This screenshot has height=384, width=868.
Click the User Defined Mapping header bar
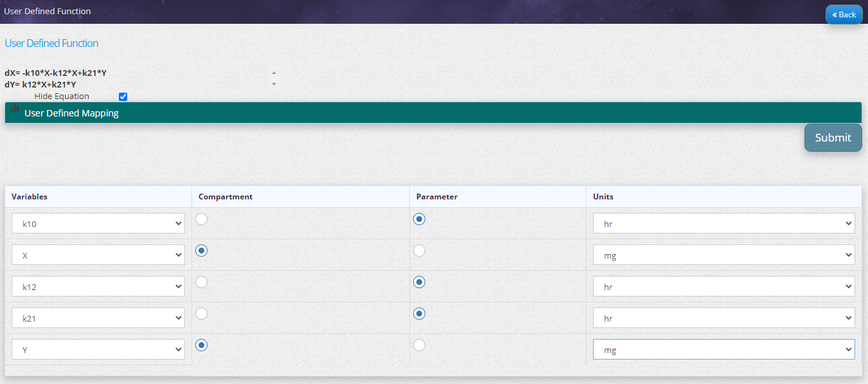(x=432, y=113)
